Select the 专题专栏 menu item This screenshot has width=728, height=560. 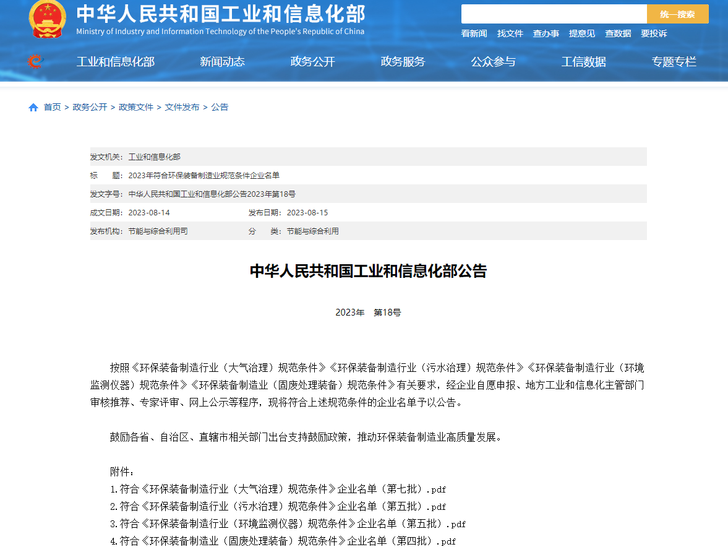click(674, 62)
